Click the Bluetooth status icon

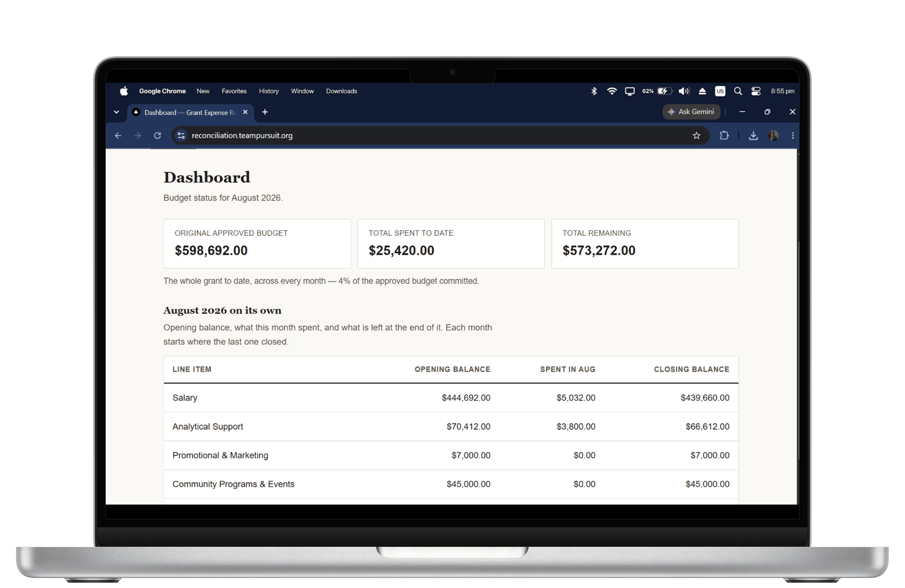pyautogui.click(x=594, y=91)
